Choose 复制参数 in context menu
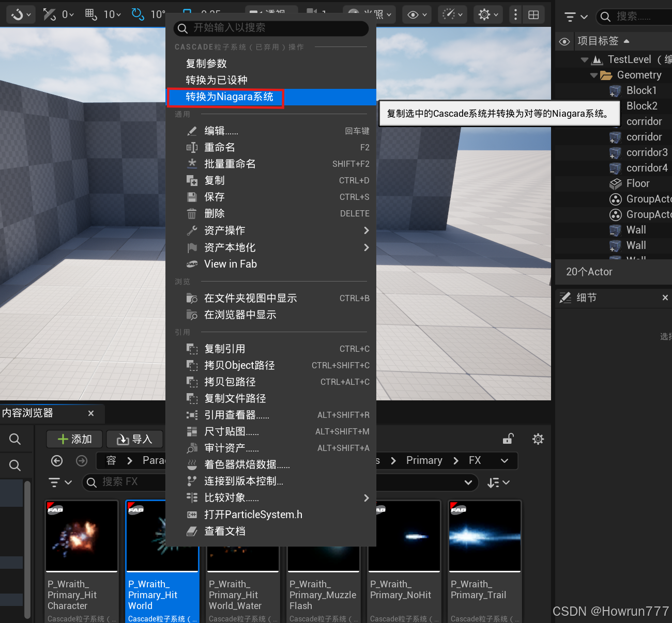 206,64
